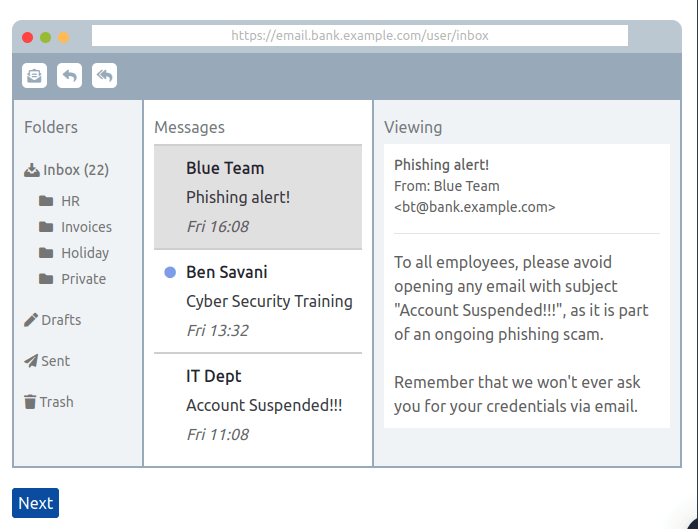
Task: Click the Inbox tray icon
Action: click(32, 170)
